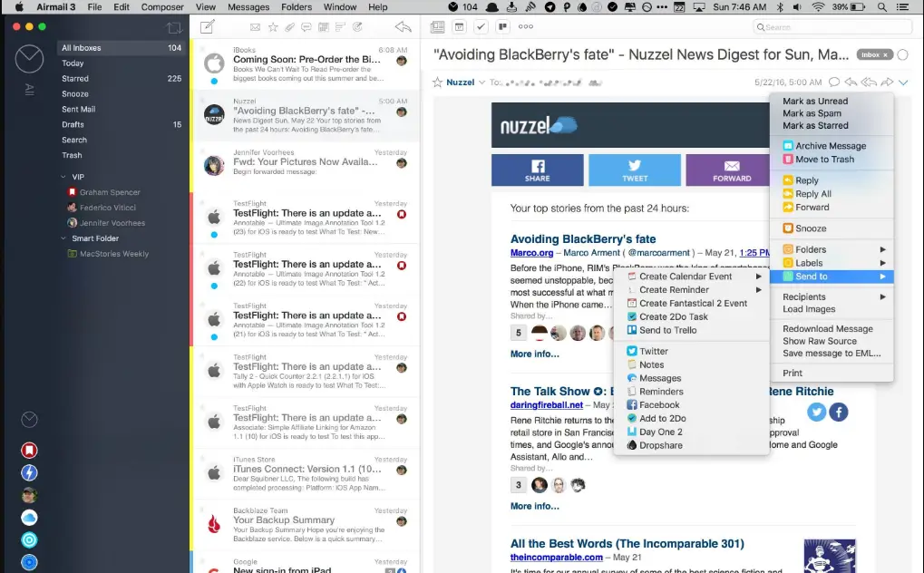Click the blue Facebook SHARE button
Viewport: 924px width, 573px height.
(538, 170)
